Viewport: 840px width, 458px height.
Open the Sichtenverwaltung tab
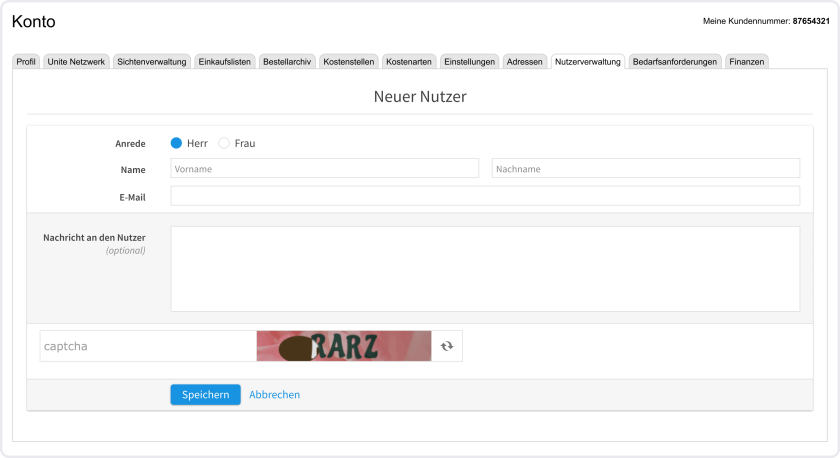point(151,62)
